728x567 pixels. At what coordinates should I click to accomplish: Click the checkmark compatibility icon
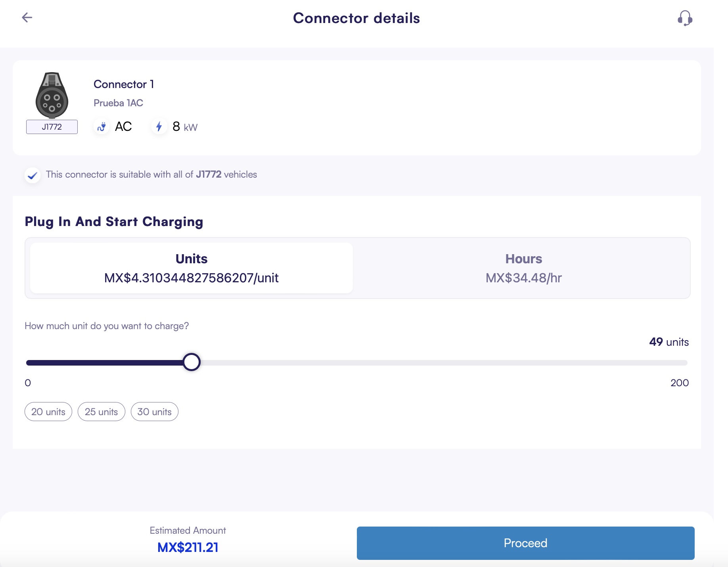(x=33, y=175)
